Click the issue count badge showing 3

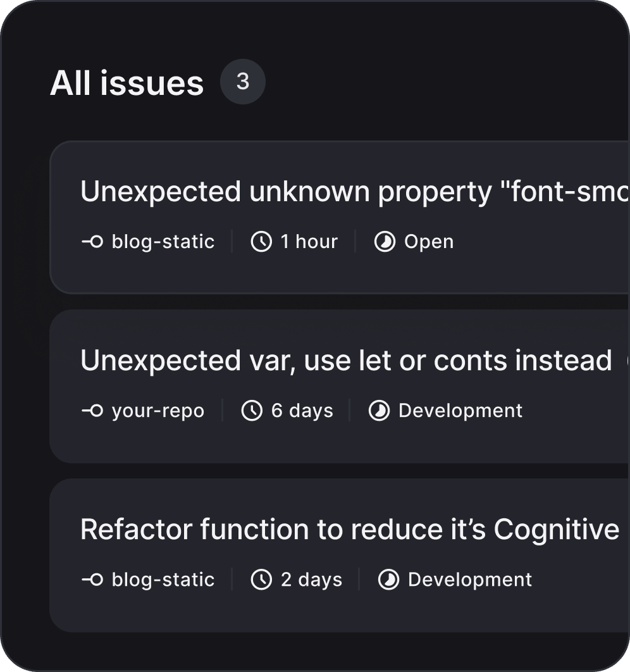pos(243,82)
